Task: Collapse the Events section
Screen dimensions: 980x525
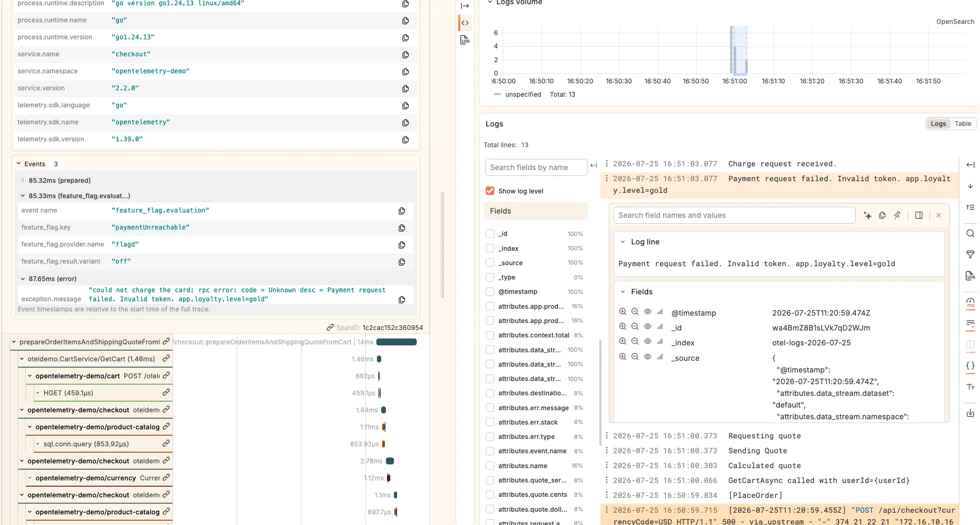Action: pyautogui.click(x=19, y=164)
